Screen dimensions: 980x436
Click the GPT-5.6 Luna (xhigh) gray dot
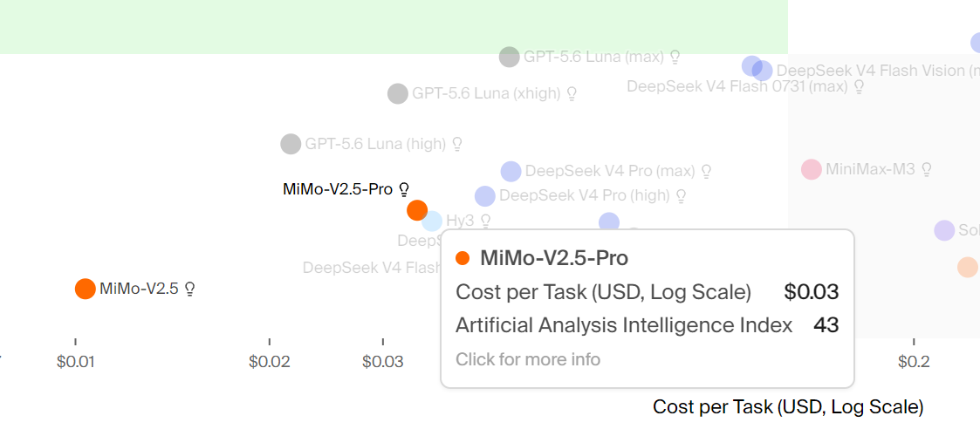(398, 93)
